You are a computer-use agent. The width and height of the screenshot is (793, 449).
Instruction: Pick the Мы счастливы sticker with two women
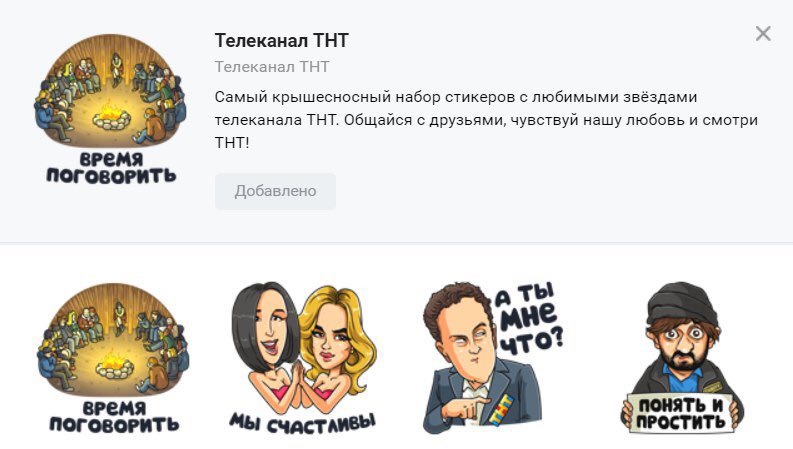click(x=303, y=358)
